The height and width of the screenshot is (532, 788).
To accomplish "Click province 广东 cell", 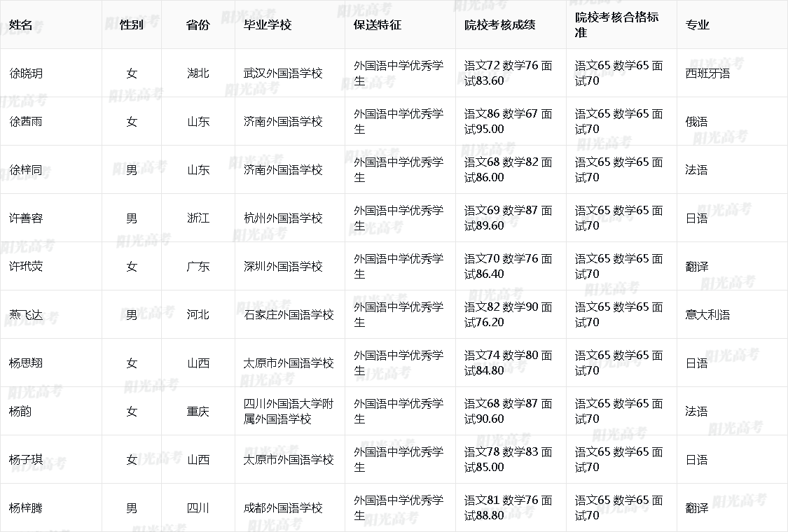I will [x=198, y=266].
